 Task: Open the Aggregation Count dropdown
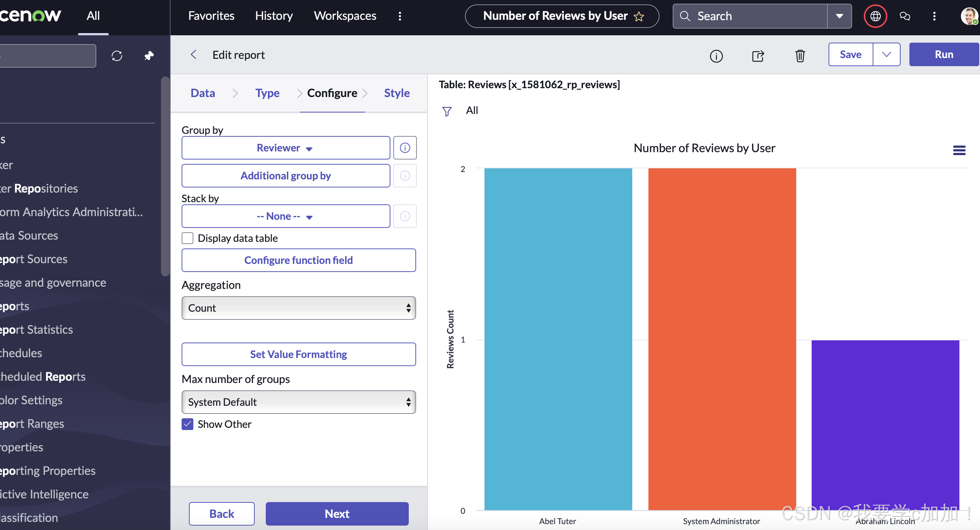tap(298, 308)
